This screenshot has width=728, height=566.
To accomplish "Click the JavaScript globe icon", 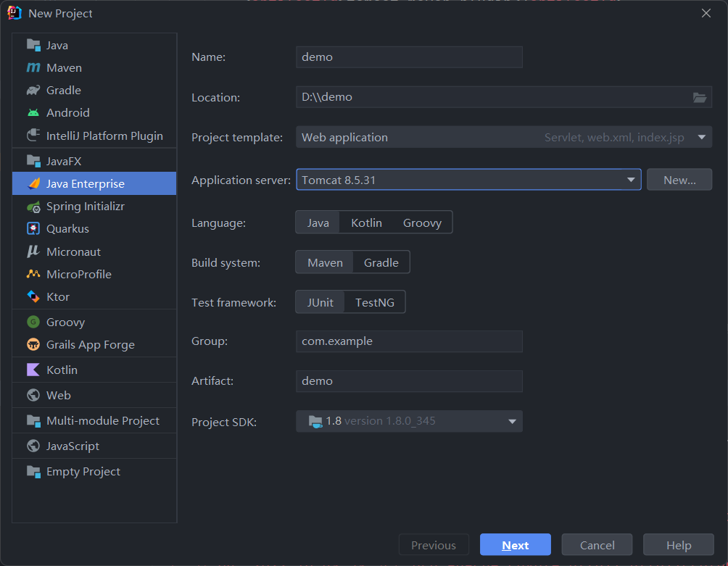I will [33, 446].
